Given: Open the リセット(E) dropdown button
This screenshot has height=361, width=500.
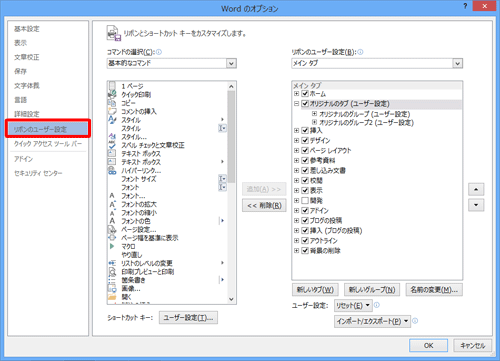Looking at the screenshot, I should pos(353,306).
